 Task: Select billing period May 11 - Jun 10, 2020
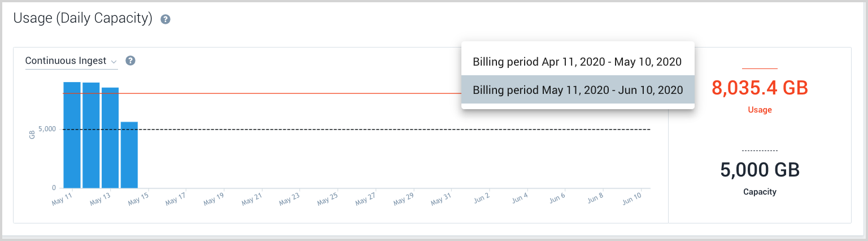[577, 90]
